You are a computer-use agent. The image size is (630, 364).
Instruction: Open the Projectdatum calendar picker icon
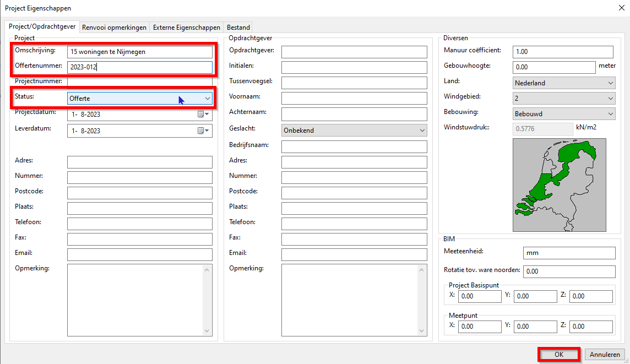point(203,115)
